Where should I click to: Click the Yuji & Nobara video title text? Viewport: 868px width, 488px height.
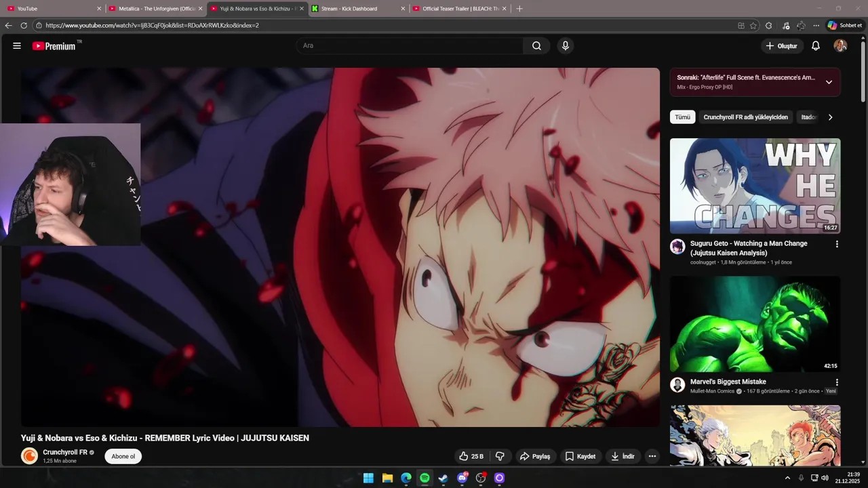click(165, 438)
